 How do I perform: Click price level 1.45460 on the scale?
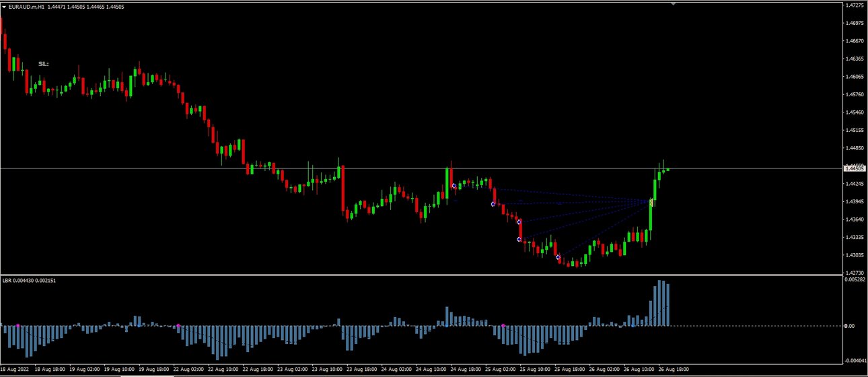(855, 112)
